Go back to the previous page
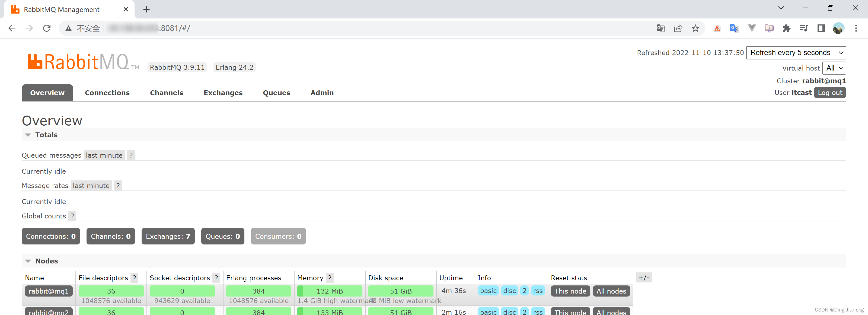Screen dimensions: 868x315 (x=12, y=28)
